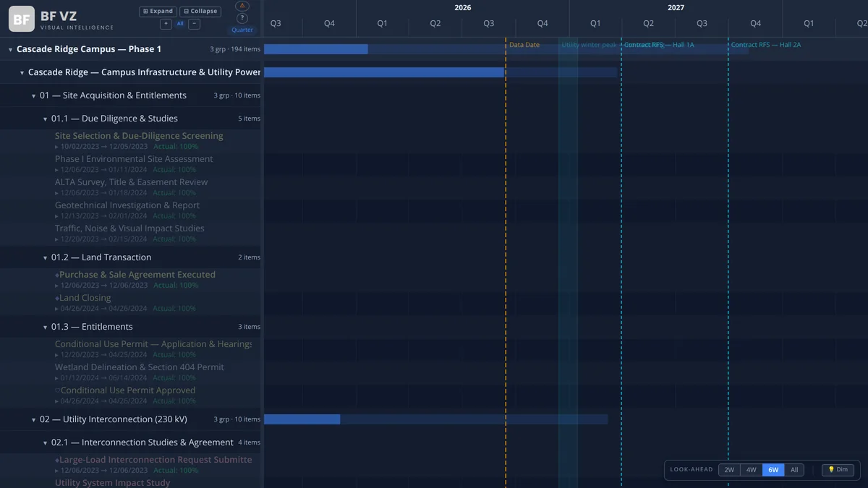This screenshot has width=868, height=488.
Task: Collapse 02 — Utility Interconnection (230 kV)
Action: 33,420
